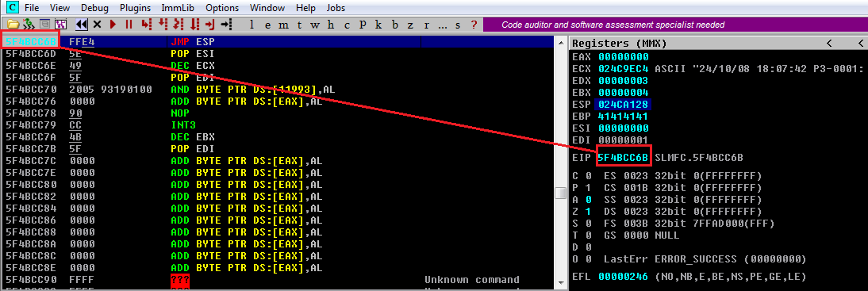The width and height of the screenshot is (868, 291).
Task: Select the carry flag C value
Action: click(x=588, y=176)
